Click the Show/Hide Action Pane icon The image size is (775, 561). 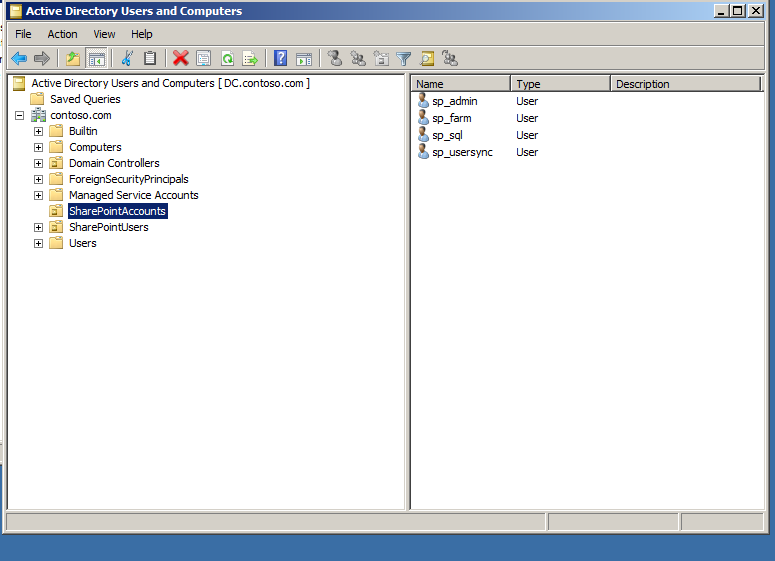coord(304,59)
